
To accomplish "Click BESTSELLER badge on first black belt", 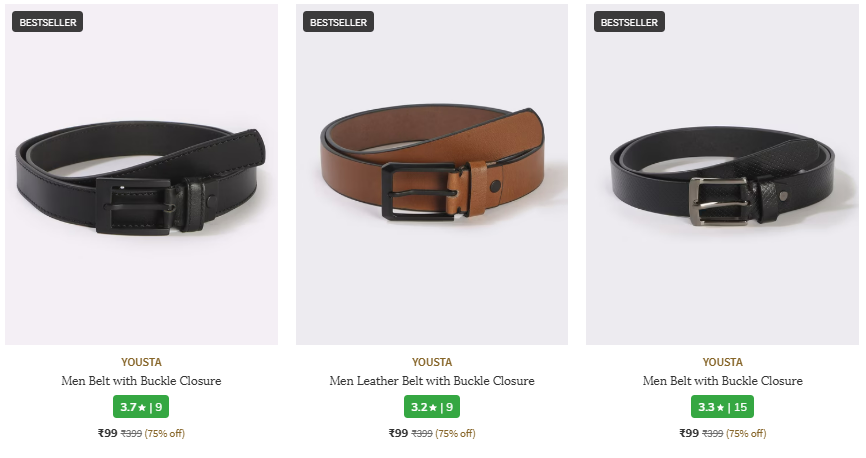I will (47, 22).
